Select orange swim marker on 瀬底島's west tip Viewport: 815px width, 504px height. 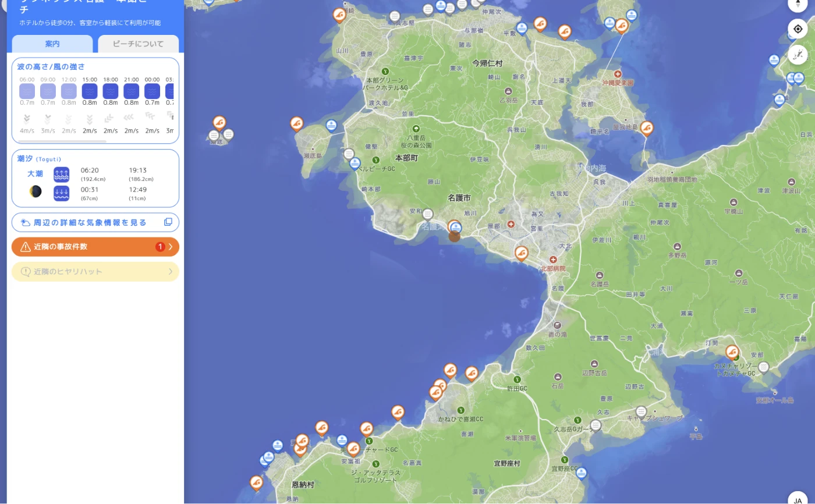[x=297, y=123]
